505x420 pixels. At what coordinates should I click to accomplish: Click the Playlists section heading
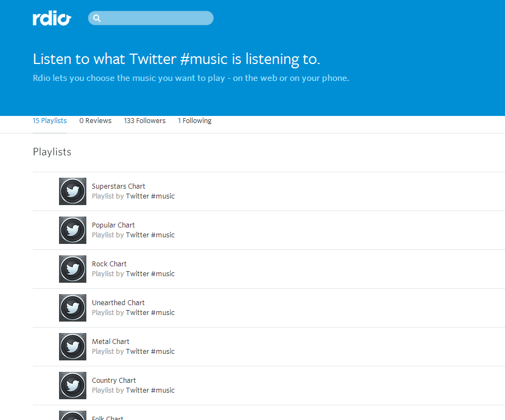pos(52,152)
